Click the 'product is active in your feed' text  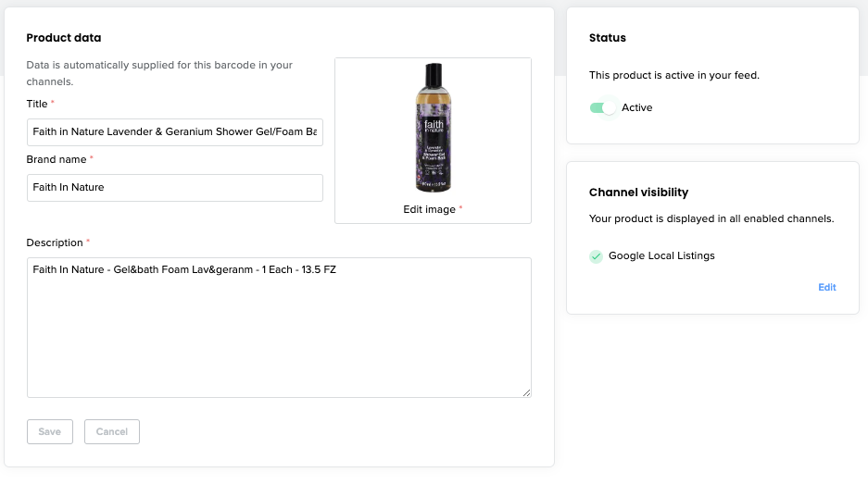674,75
